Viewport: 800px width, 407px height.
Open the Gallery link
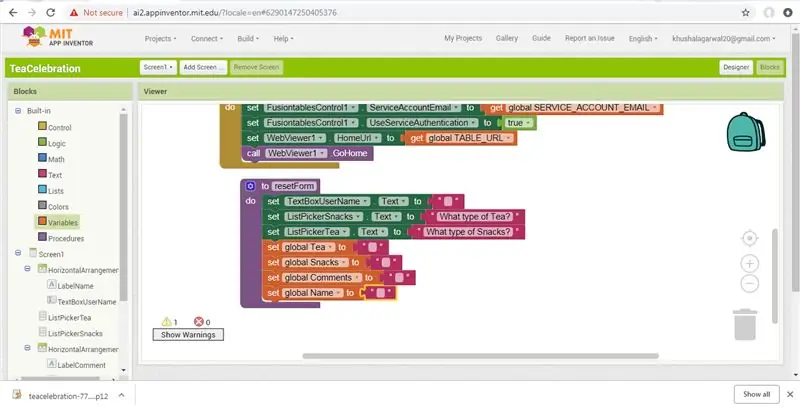[x=507, y=38]
